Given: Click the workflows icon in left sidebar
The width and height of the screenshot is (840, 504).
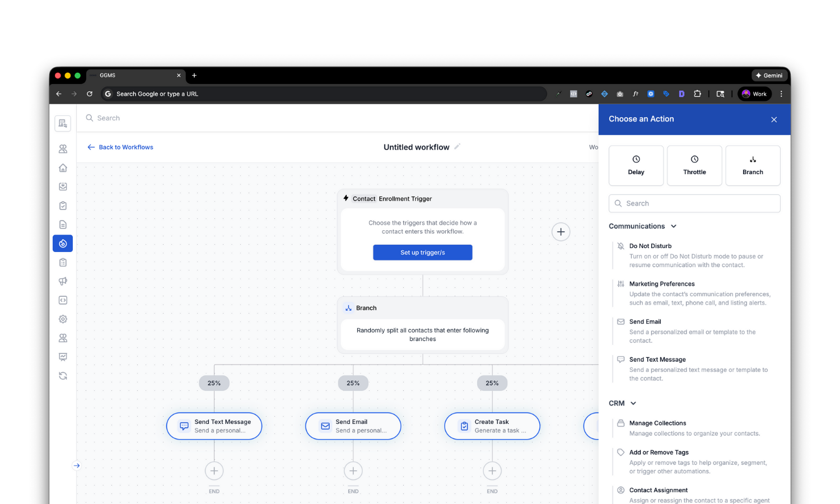Looking at the screenshot, I should pyautogui.click(x=63, y=244).
